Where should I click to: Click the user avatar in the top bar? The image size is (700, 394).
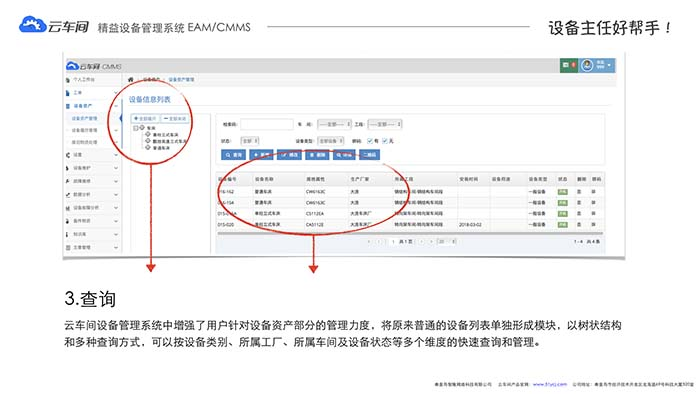pos(587,66)
